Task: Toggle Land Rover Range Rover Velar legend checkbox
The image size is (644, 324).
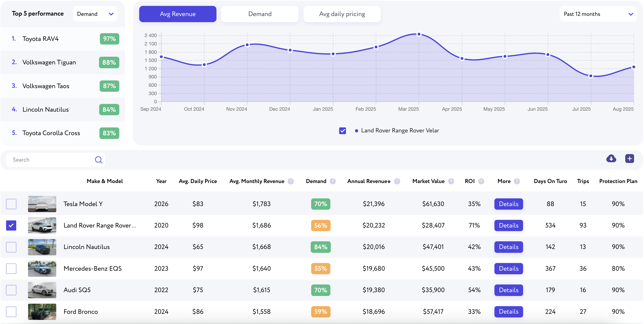Action: pos(343,131)
